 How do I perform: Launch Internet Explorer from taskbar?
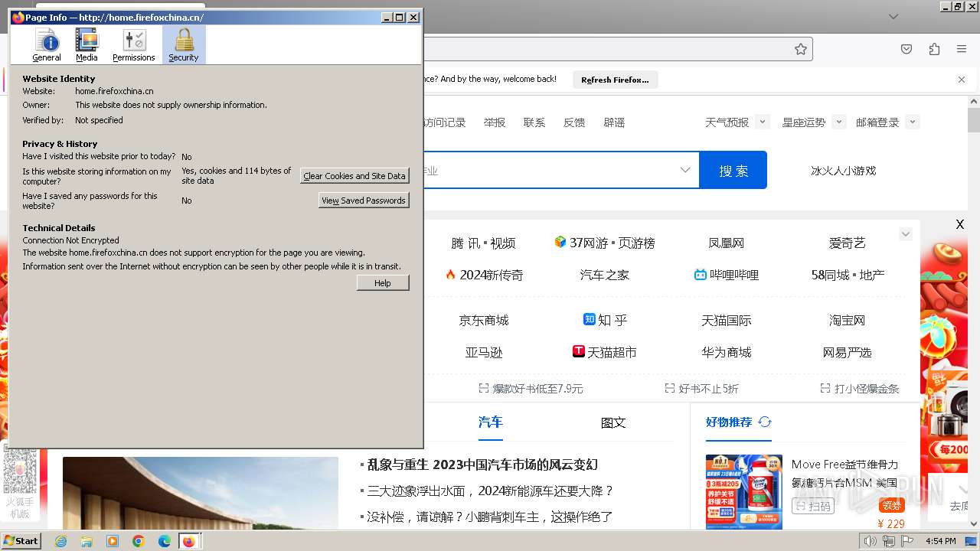click(x=61, y=541)
